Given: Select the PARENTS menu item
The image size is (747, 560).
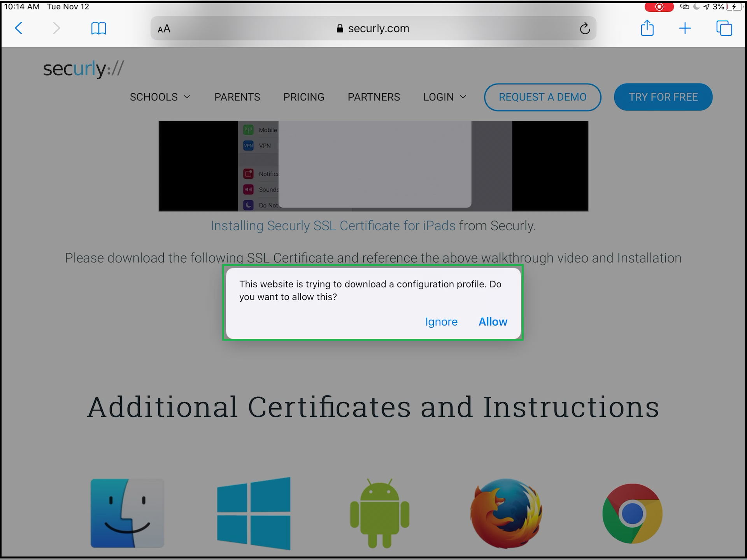Looking at the screenshot, I should pos(237,96).
